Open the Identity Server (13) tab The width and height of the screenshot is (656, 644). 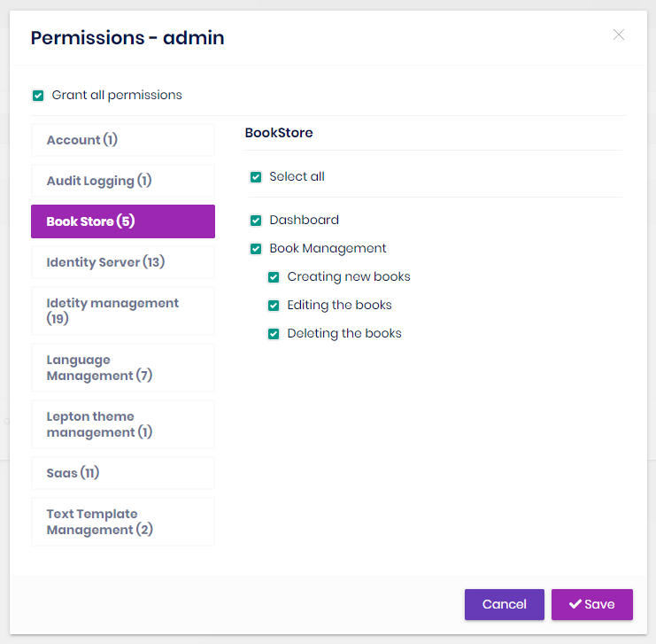tap(123, 262)
